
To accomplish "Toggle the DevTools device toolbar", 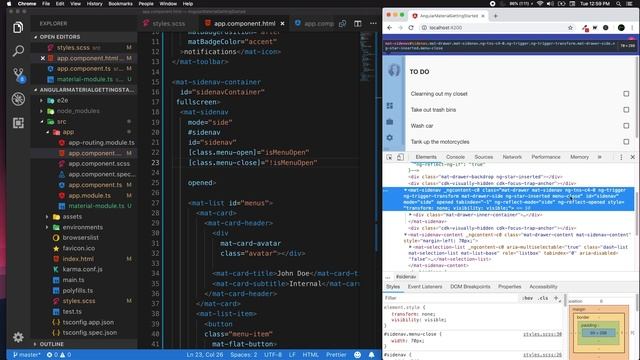I will point(400,157).
